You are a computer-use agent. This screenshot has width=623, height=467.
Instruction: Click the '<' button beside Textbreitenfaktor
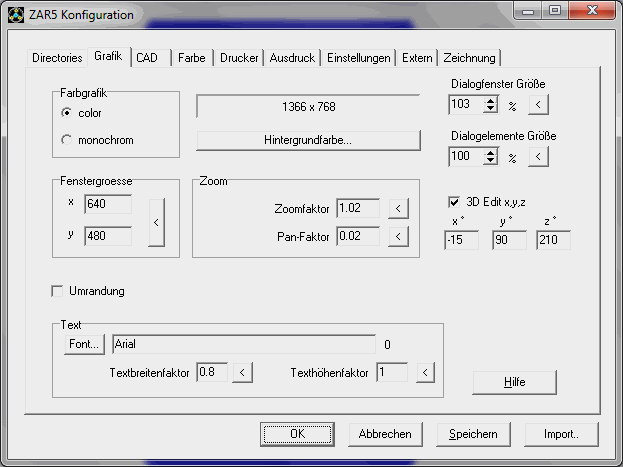click(243, 372)
